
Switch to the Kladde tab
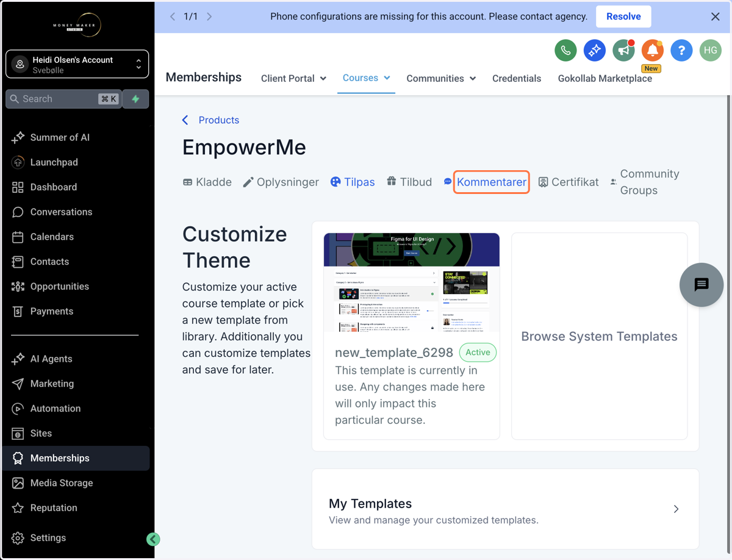pos(207,182)
